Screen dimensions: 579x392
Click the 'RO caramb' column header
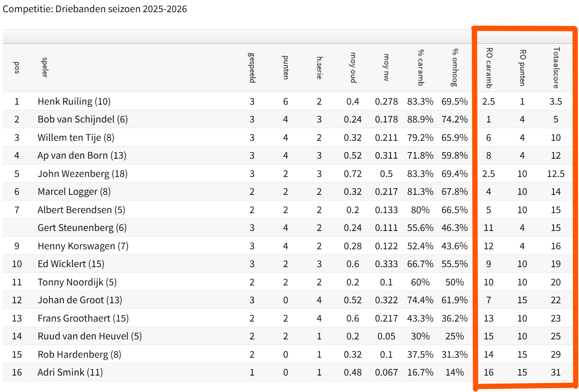[489, 68]
